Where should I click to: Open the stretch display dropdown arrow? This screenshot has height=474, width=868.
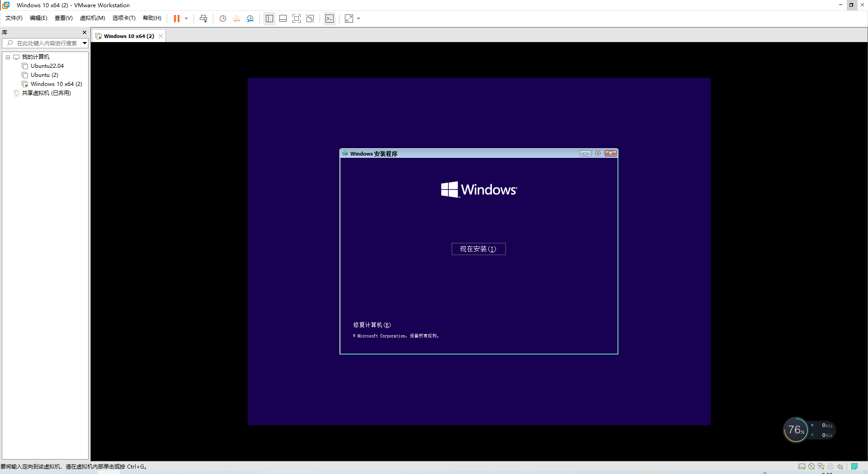(359, 19)
